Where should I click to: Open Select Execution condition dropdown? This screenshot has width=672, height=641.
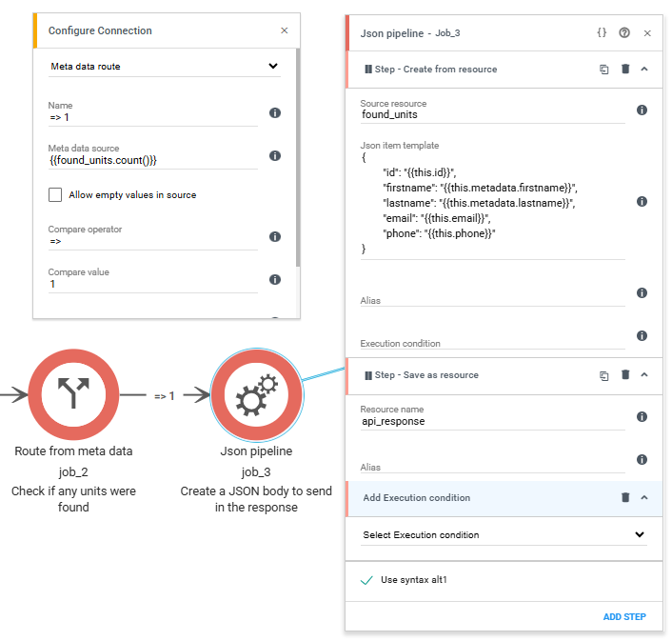504,534
